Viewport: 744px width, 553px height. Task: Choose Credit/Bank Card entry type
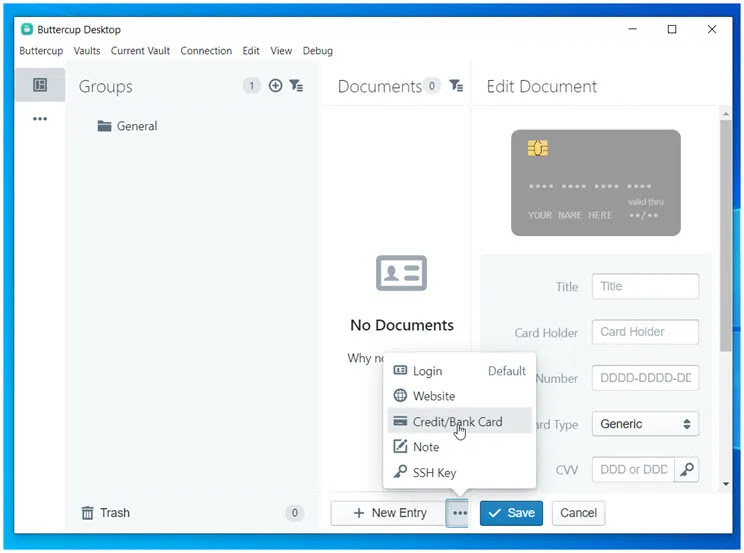(x=459, y=422)
